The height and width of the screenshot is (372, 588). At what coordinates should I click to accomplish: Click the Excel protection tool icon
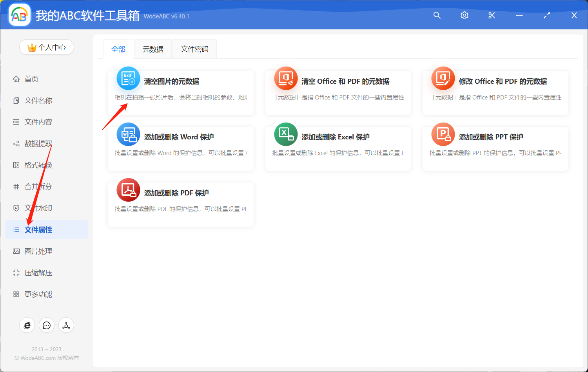point(285,134)
